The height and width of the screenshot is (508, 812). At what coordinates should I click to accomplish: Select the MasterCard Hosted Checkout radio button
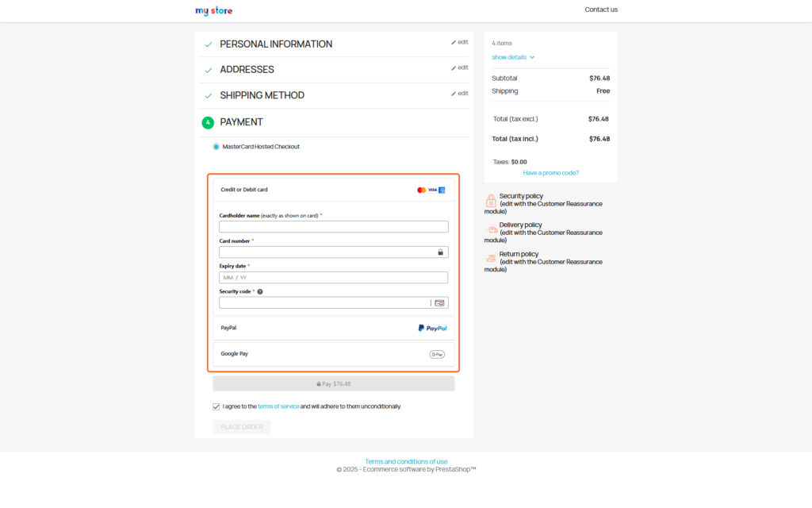(x=216, y=146)
